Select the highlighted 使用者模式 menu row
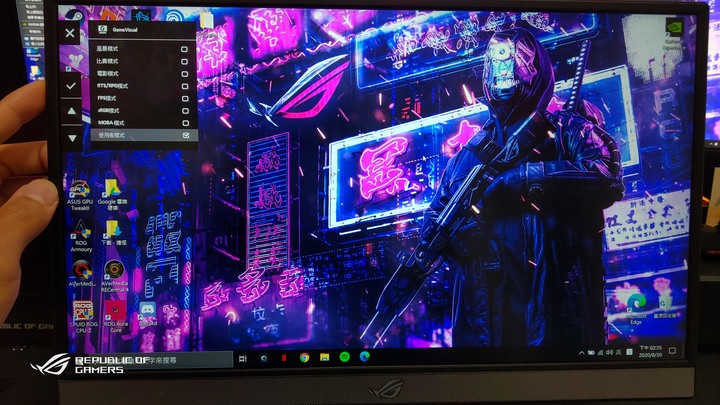Viewport: 720px width, 405px height. 144,135
